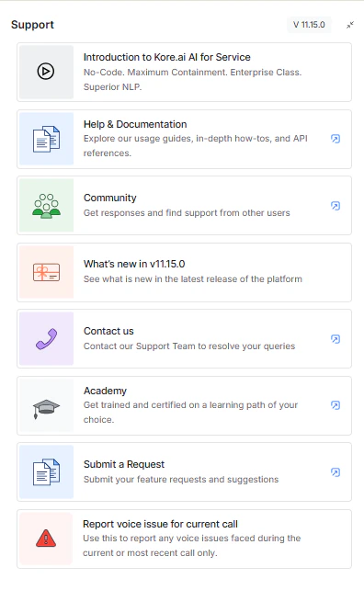This screenshot has width=364, height=590.
Task: Click the gift card What's new icon
Action: coord(46,272)
